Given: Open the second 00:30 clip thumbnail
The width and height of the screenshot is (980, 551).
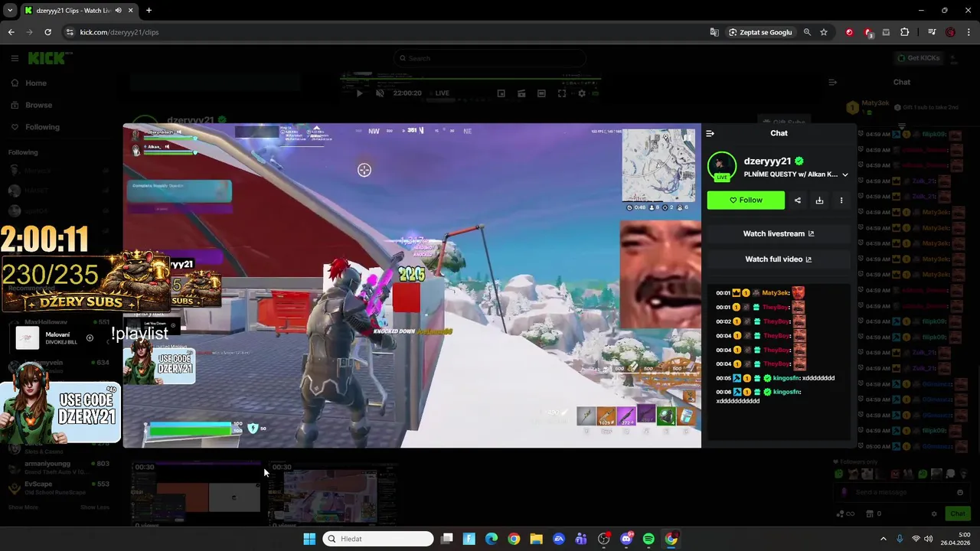Looking at the screenshot, I should coord(332,492).
